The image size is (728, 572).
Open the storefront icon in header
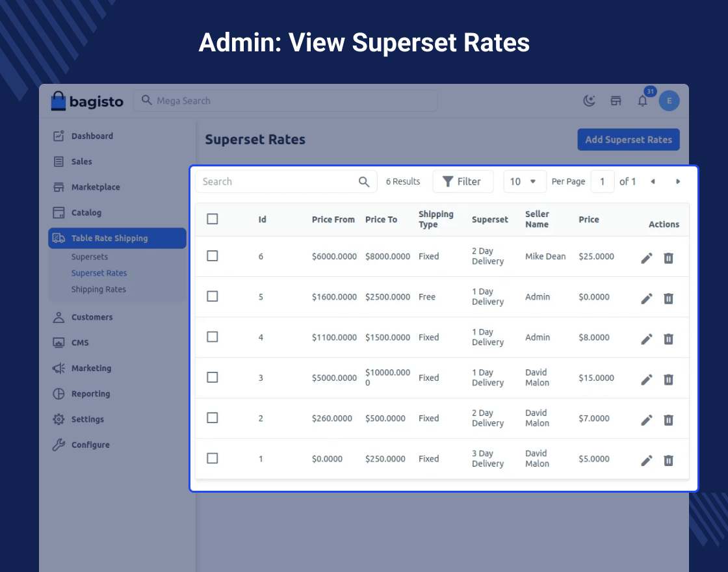click(616, 101)
